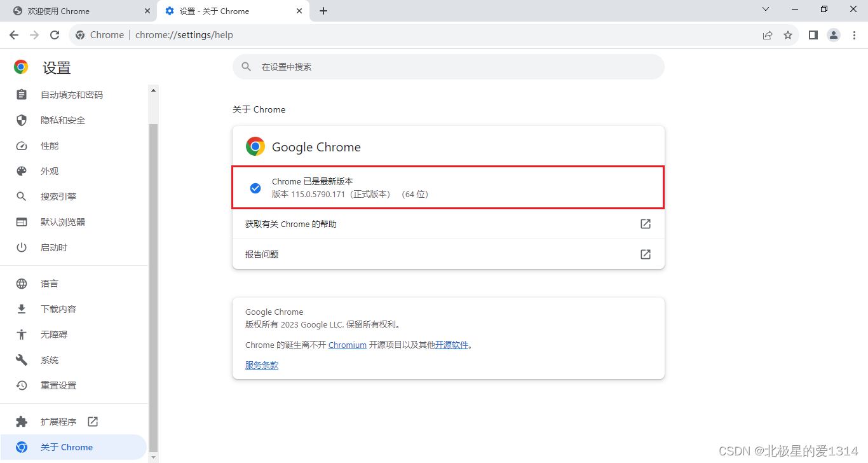868x463 pixels.
Task: Open the profile avatar menu
Action: [834, 35]
